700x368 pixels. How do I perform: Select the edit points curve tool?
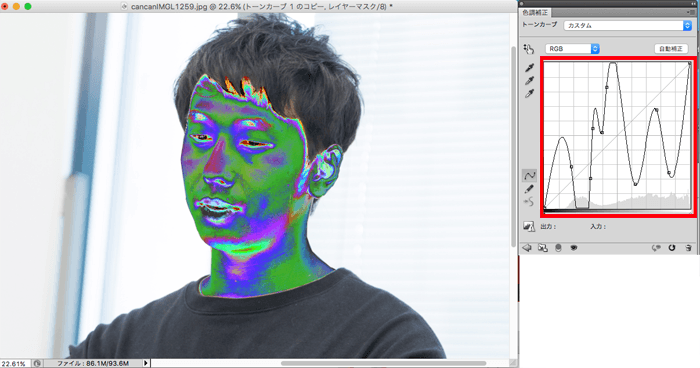pos(529,176)
